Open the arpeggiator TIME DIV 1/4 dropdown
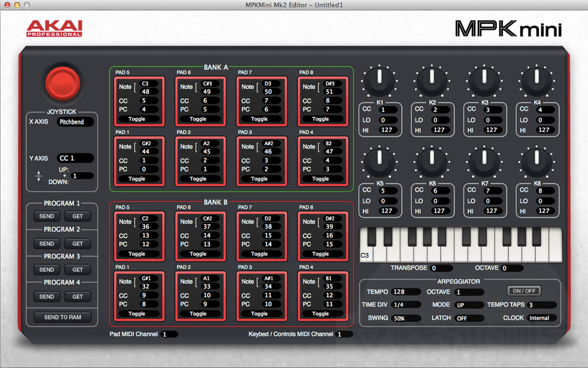Image resolution: width=588 pixels, height=368 pixels. pos(406,305)
